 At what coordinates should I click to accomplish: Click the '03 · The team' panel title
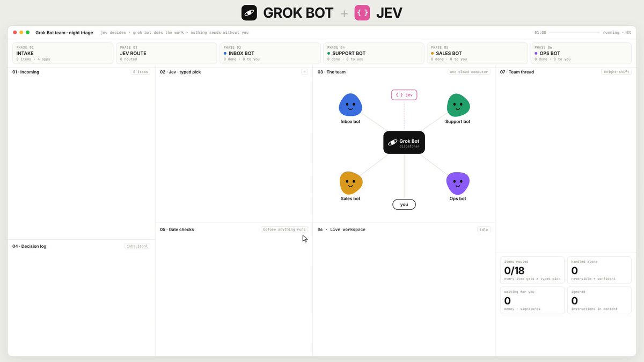(x=333, y=72)
